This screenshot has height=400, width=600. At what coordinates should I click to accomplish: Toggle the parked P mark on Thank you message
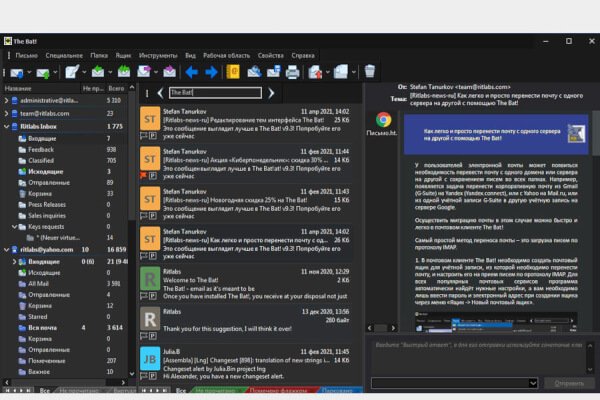pyautogui.click(x=153, y=336)
